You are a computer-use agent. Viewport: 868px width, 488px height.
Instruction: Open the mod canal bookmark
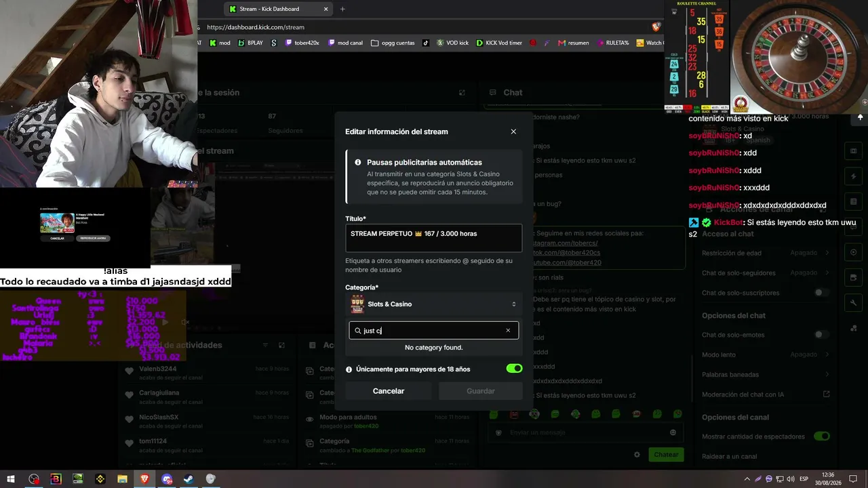tap(346, 43)
